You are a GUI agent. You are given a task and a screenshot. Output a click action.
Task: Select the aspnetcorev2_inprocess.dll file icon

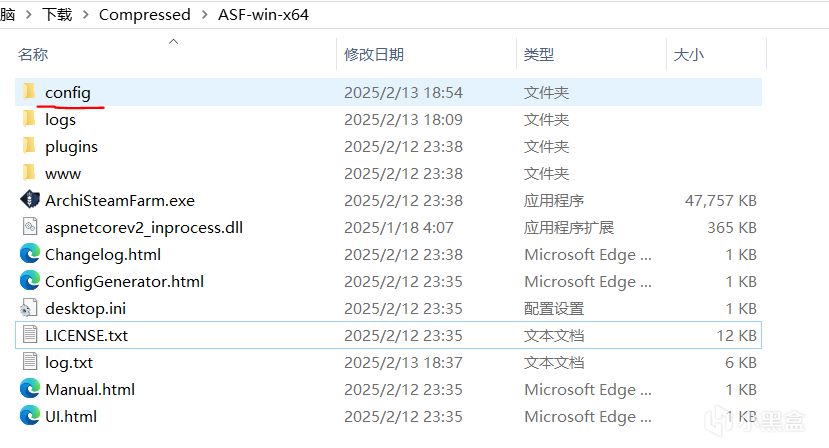click(29, 227)
